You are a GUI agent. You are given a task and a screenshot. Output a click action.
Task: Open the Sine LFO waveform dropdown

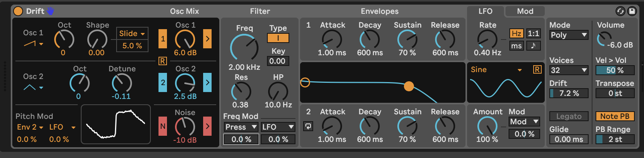(496, 69)
